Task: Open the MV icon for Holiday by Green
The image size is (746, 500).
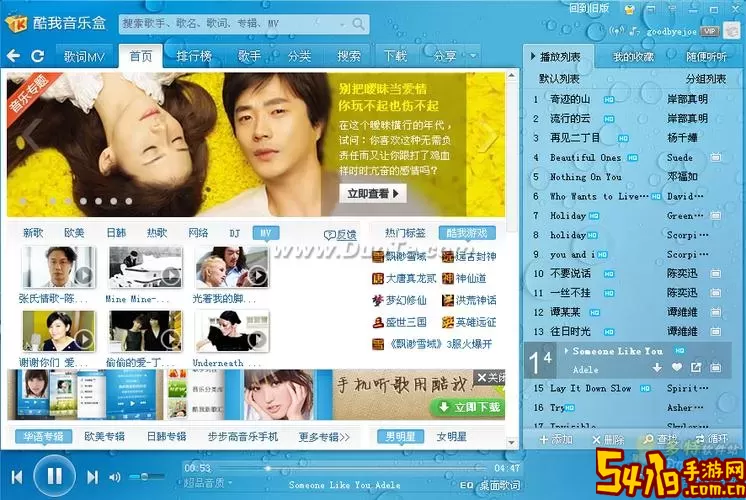Action: coord(716,216)
